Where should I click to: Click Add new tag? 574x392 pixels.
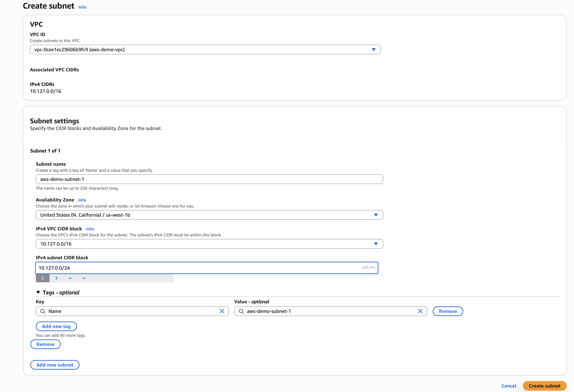tap(56, 326)
